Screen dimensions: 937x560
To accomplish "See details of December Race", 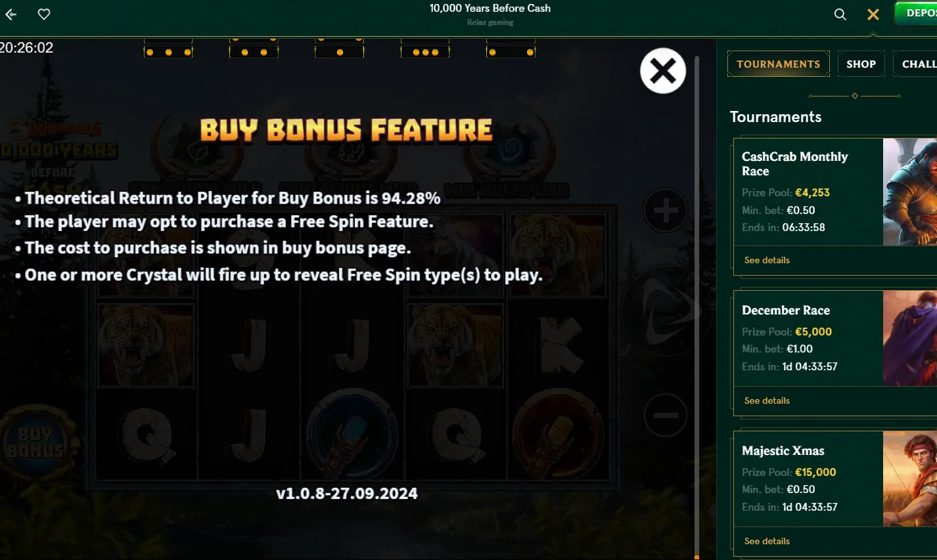I will 767,400.
